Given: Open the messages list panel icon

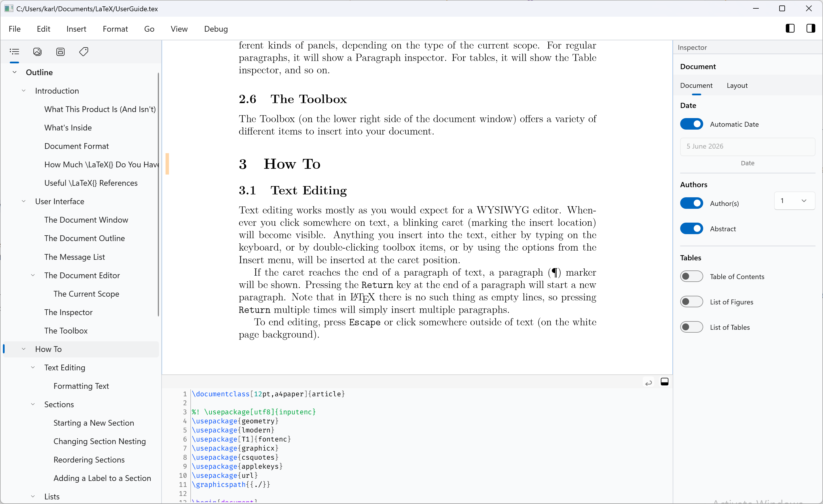Looking at the screenshot, I should click(60, 52).
